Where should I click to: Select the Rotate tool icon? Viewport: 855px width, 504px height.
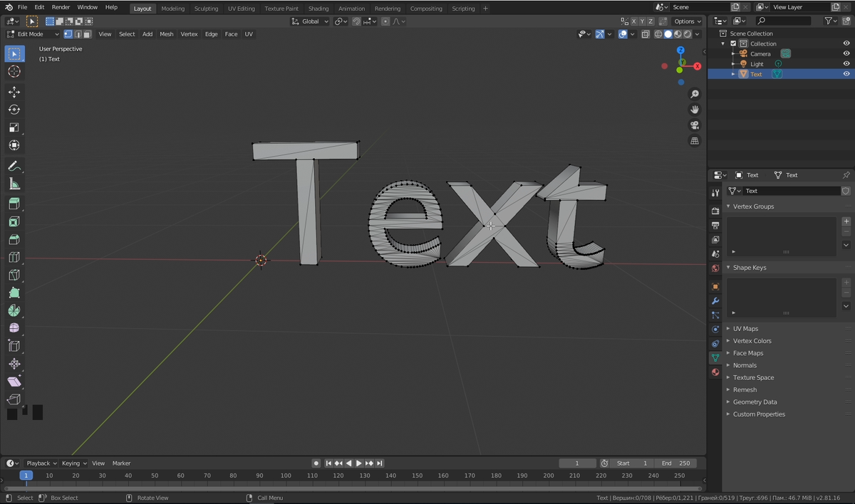coord(14,110)
